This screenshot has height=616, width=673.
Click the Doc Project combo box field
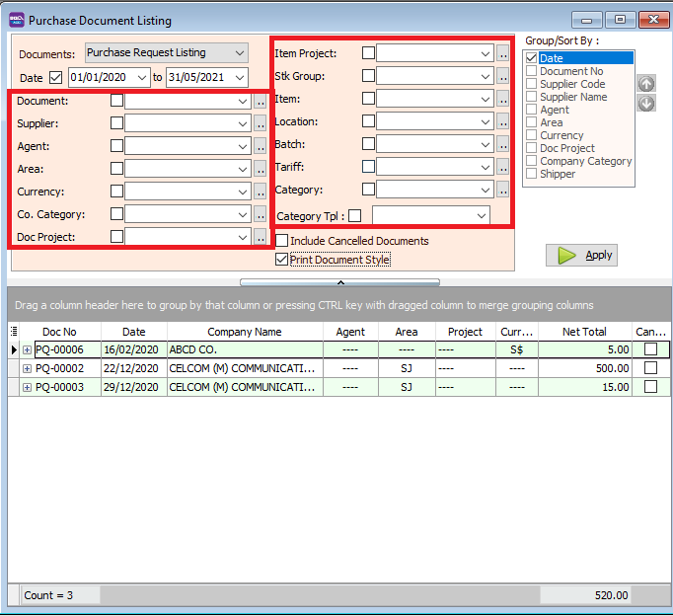[x=188, y=237]
